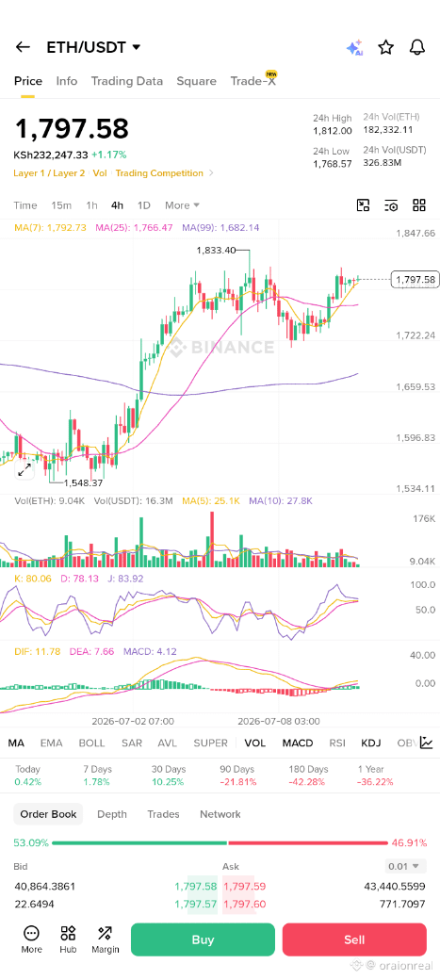Image resolution: width=440 pixels, height=980 pixels.
Task: Open chart settings sliders icon
Action: (391, 205)
